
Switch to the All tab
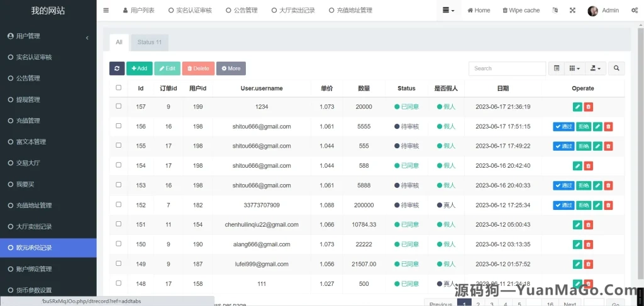[119, 42]
